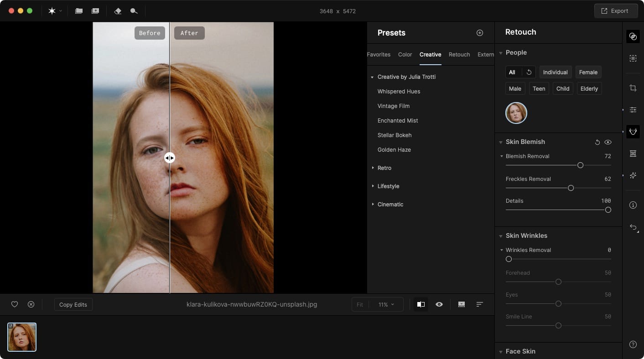Screen dimensions: 644x359
Task: Toggle Skin Blemish visibility eye icon
Action: (608, 142)
